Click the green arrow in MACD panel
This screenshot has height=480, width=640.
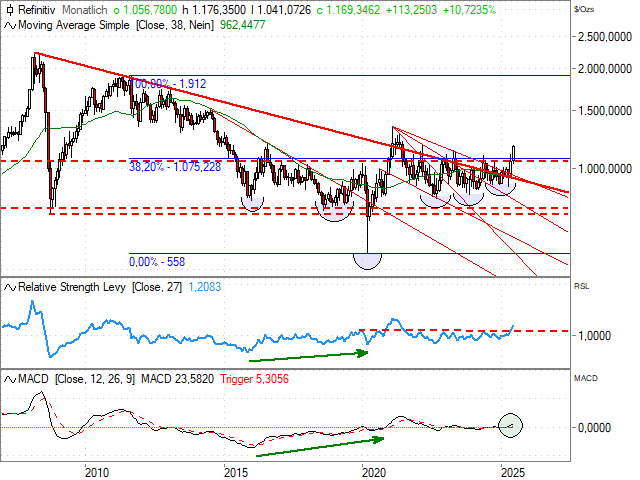320,447
